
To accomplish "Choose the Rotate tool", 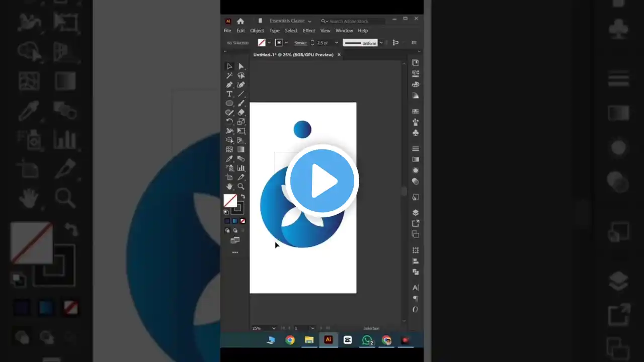I will click(x=229, y=122).
